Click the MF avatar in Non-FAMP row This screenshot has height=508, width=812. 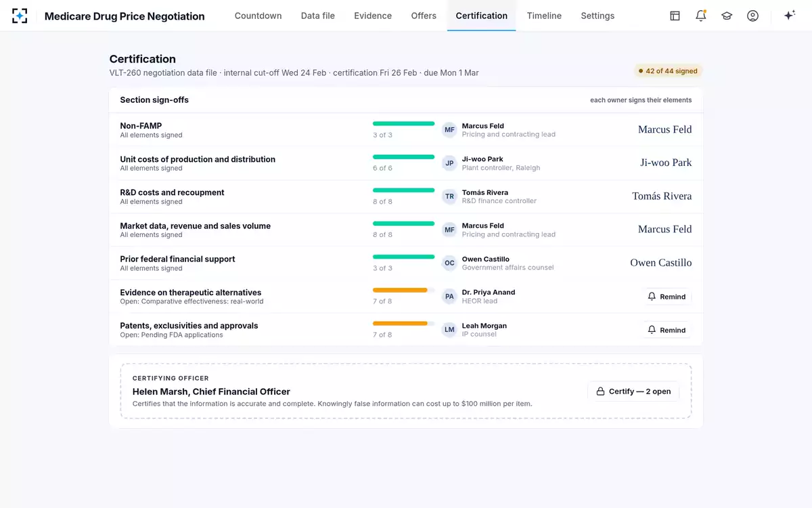(449, 129)
